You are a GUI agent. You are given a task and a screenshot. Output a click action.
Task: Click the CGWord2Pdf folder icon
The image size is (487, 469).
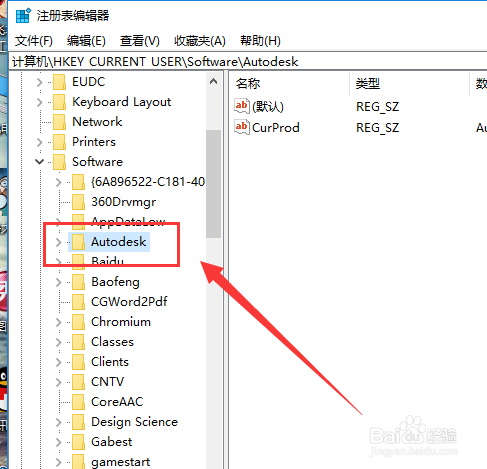pos(78,302)
